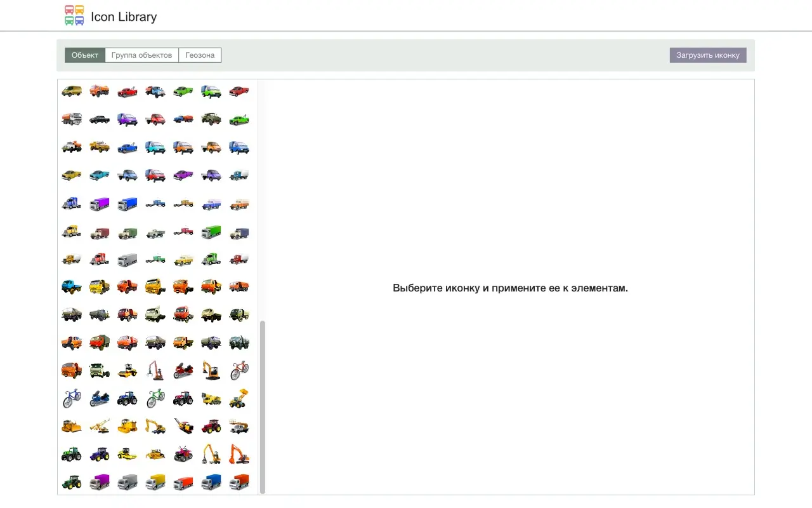Choose the purple sedan car icon
Image resolution: width=812 pixels, height=508 pixels.
pos(183,175)
